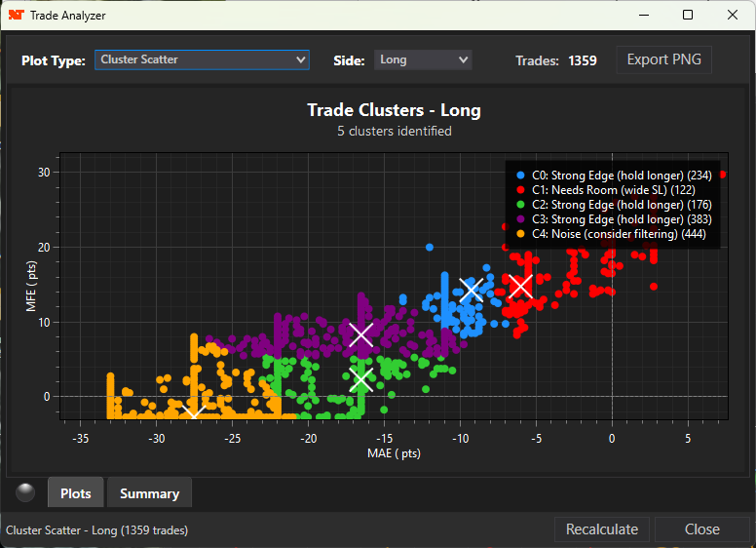Click blue C0 legend color dot

click(520, 176)
